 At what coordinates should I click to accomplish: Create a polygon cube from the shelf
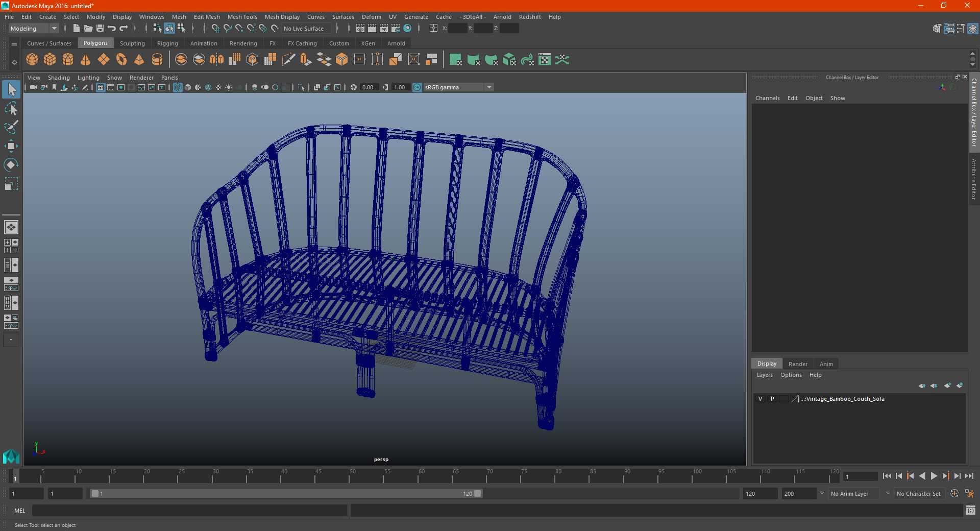click(x=50, y=60)
